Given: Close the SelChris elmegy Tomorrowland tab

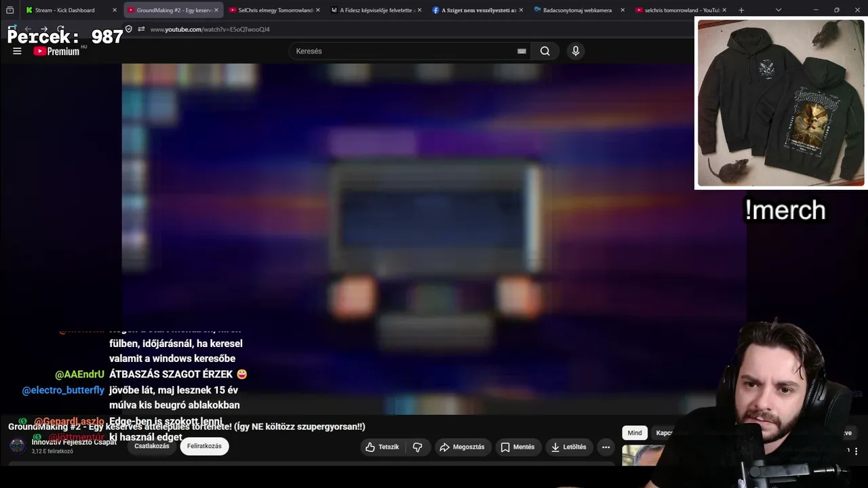Looking at the screenshot, I should point(318,10).
